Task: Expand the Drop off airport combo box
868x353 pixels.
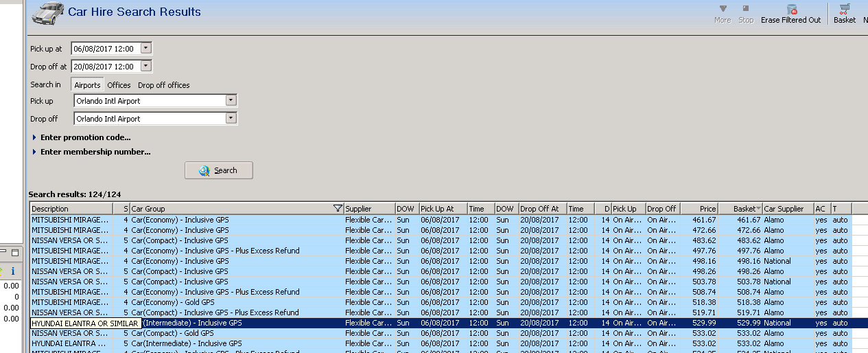Action: click(231, 118)
